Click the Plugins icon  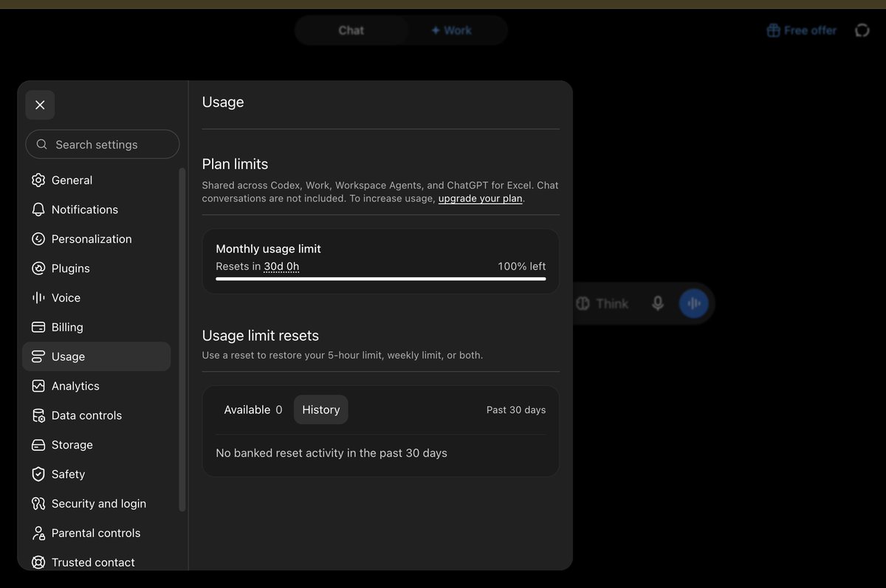38,269
